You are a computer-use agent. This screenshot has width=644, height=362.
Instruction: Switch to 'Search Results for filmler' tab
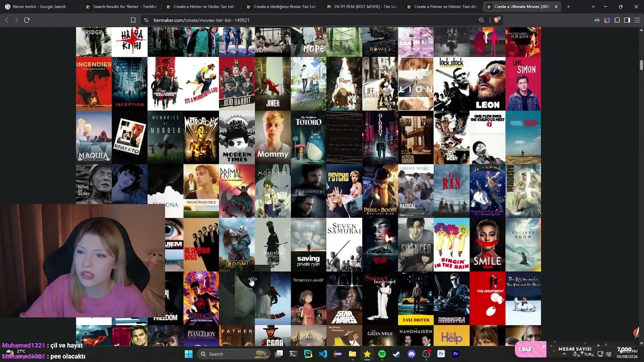click(121, 7)
